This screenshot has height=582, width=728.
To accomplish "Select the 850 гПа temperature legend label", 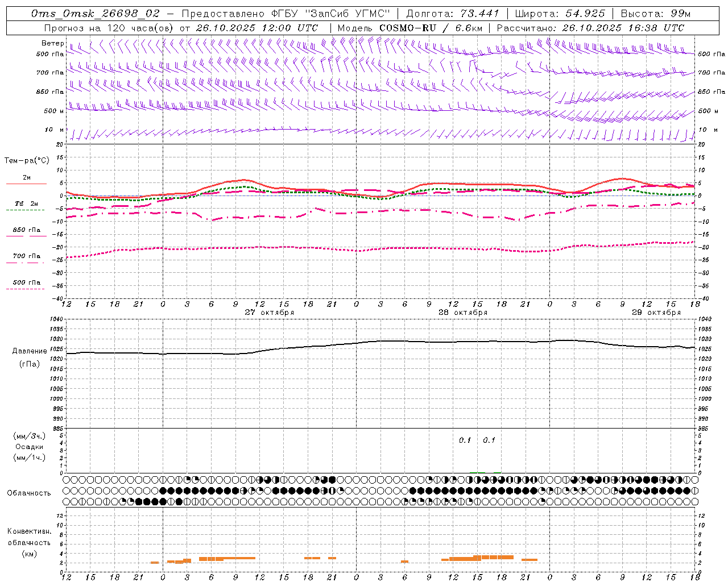I will [x=27, y=230].
